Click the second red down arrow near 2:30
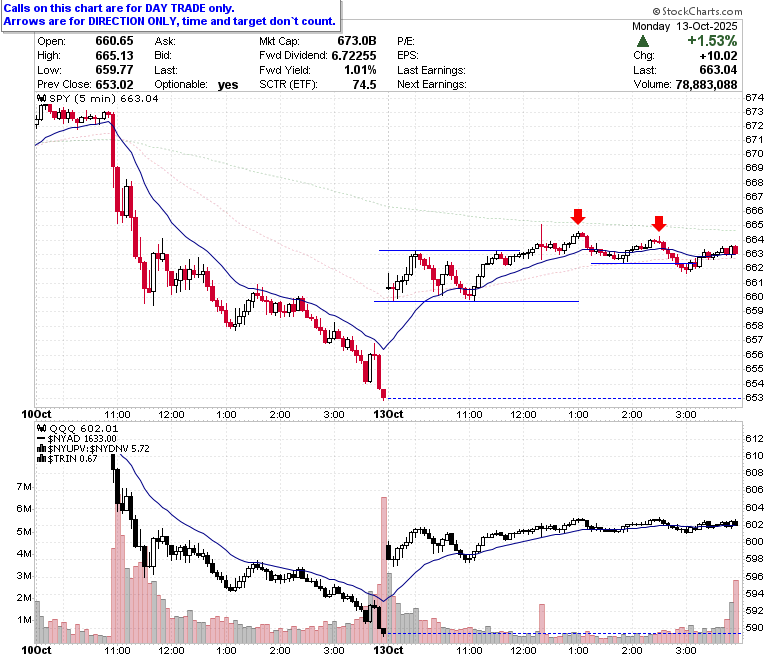This screenshot has width=780, height=659. tap(659, 223)
